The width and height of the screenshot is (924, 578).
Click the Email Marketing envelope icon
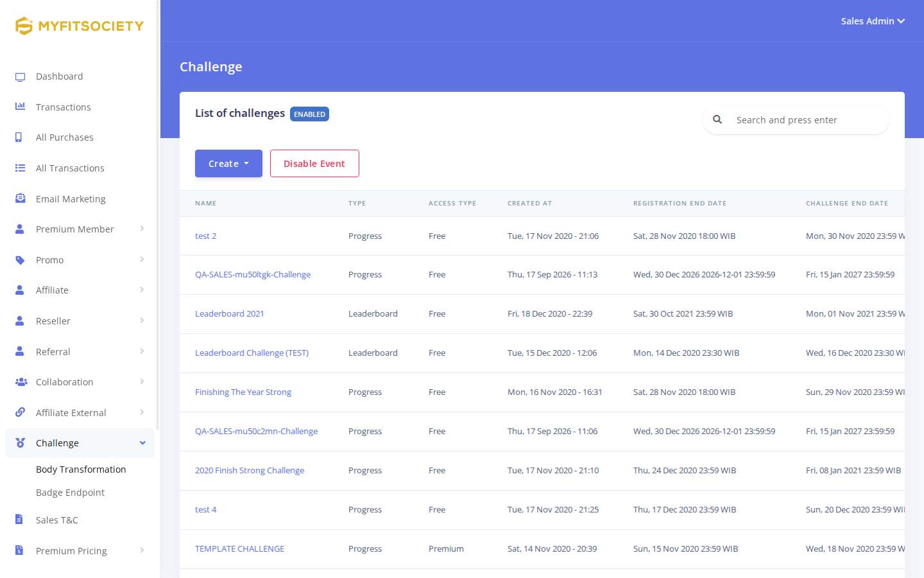[21, 198]
